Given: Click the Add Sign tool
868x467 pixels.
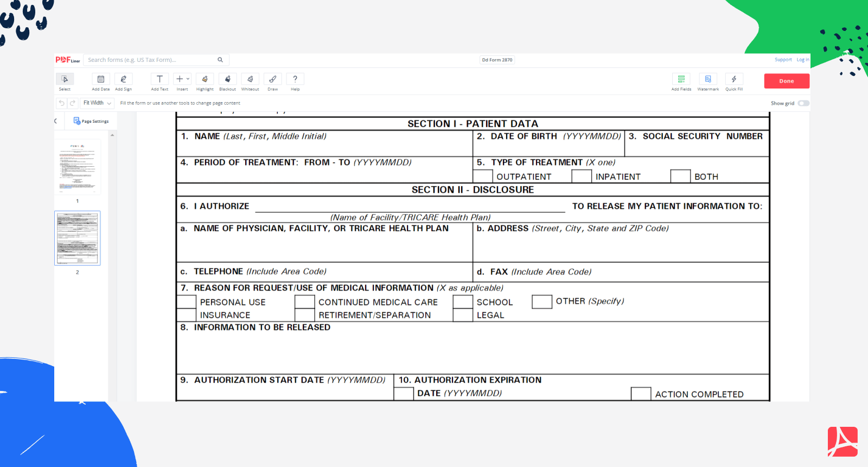Looking at the screenshot, I should [123, 81].
